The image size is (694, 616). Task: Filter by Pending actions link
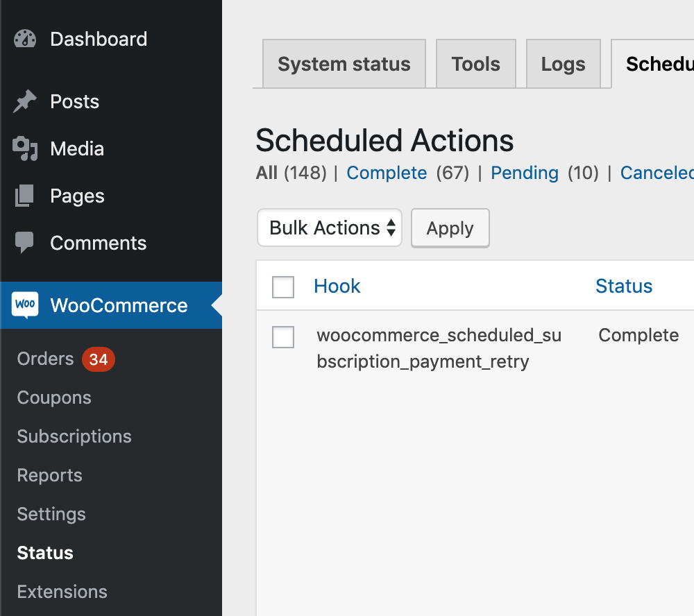point(525,173)
